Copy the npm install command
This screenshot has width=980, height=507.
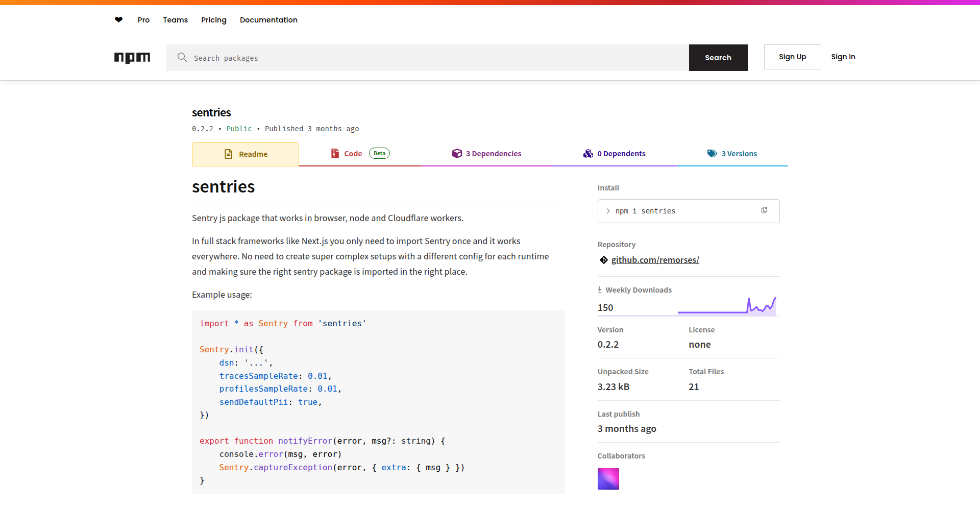(x=764, y=210)
